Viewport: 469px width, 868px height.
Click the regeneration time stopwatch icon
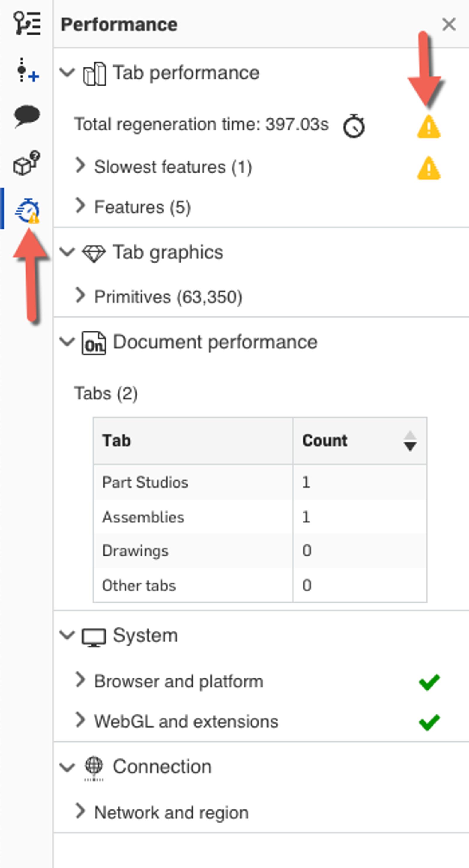click(353, 126)
